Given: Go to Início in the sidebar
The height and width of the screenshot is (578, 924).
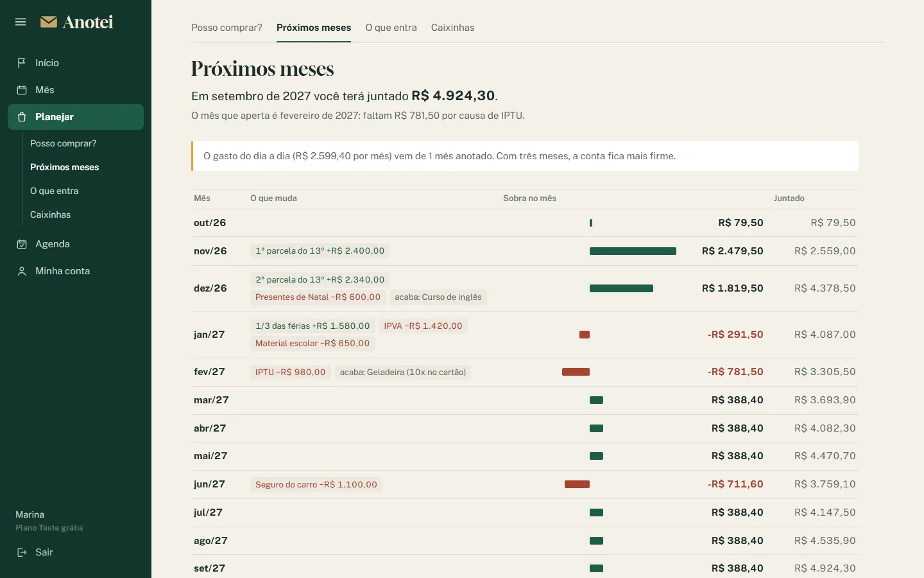Looking at the screenshot, I should (x=76, y=63).
